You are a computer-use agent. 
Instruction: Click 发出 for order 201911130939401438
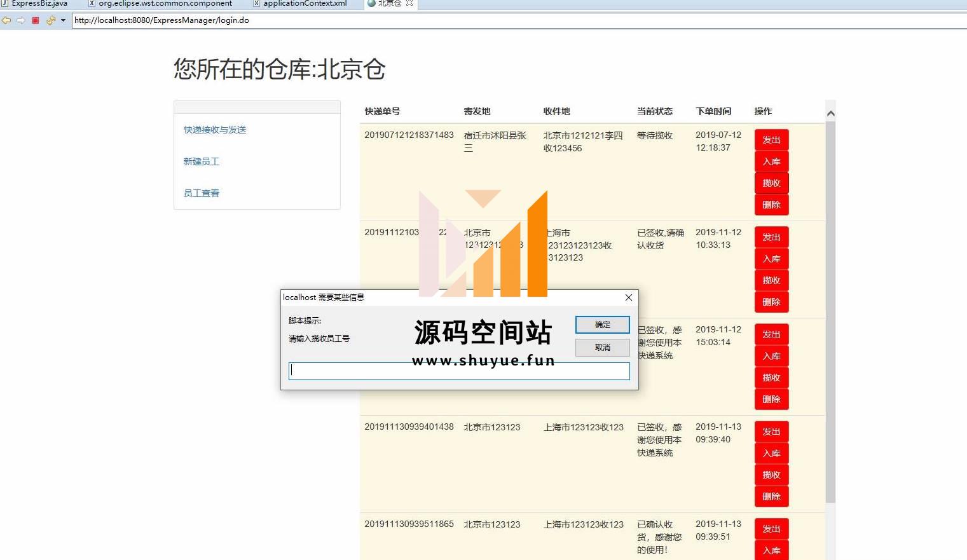point(771,432)
